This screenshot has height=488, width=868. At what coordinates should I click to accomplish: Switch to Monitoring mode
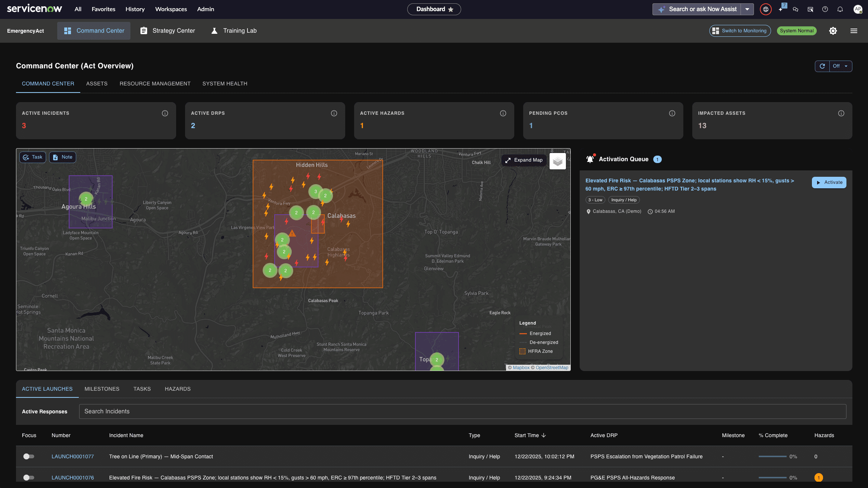tap(740, 31)
